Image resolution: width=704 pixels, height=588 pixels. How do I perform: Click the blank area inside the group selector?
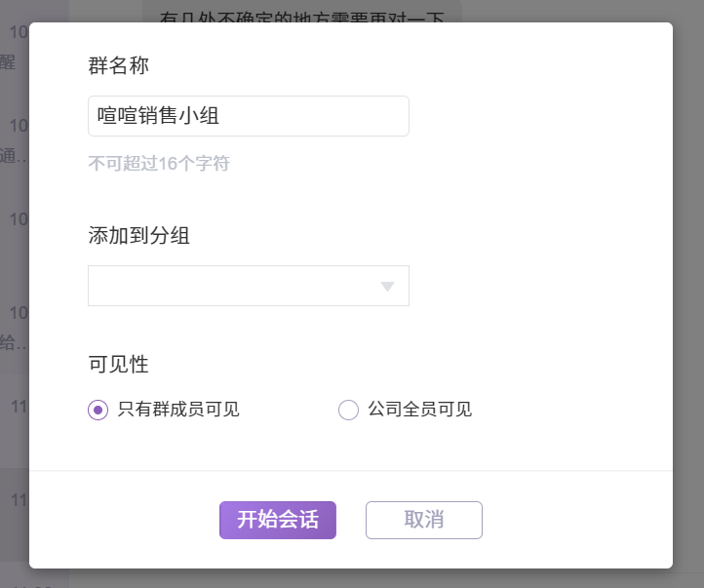pos(224,286)
